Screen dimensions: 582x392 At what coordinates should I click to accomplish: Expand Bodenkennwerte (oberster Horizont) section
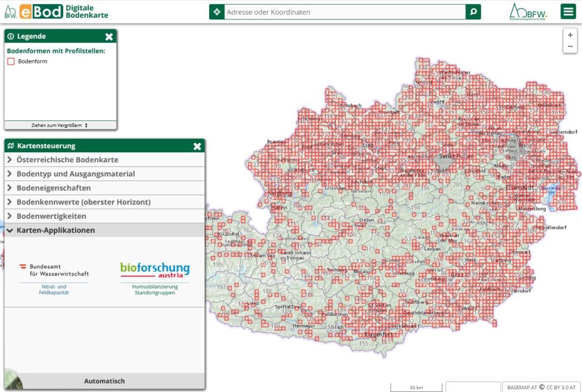[84, 202]
